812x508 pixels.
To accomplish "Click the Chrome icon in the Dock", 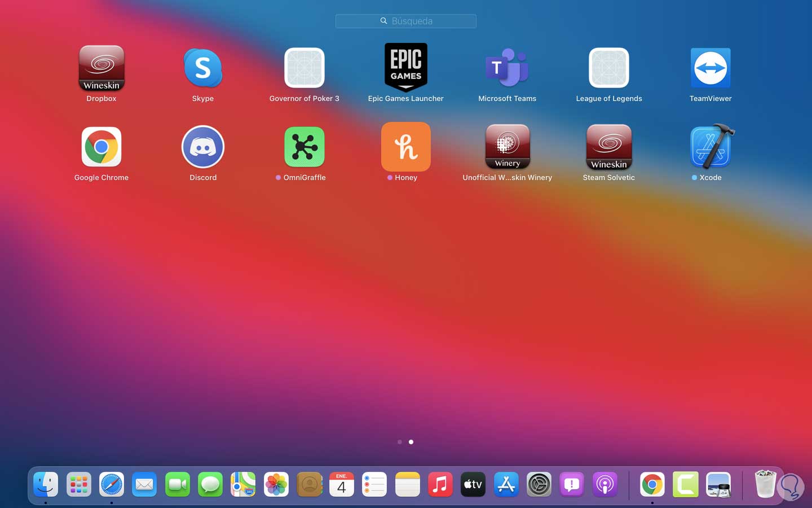I will click(x=652, y=484).
